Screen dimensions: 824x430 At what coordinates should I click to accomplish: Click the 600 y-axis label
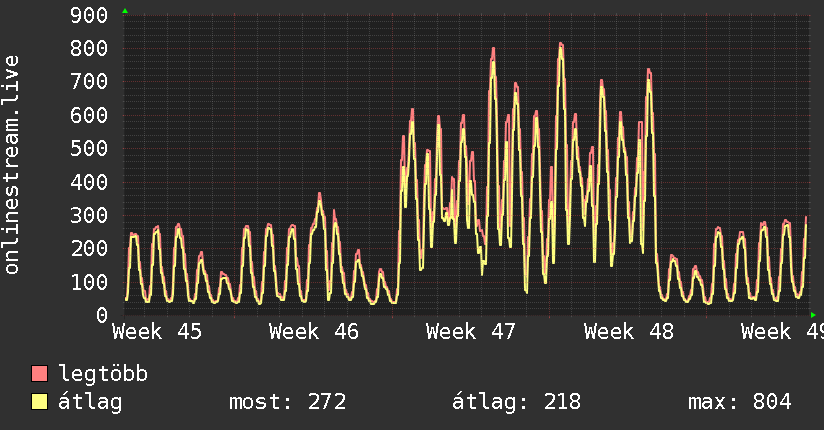click(89, 115)
